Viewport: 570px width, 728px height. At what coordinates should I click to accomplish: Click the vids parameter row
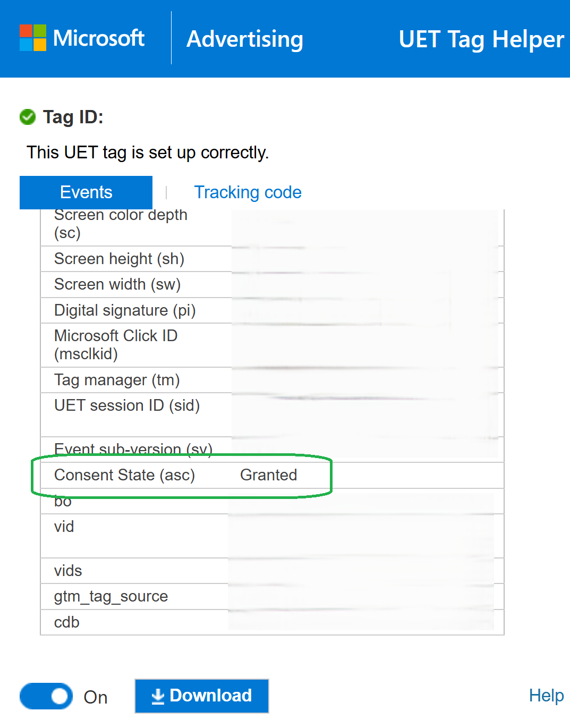(68, 571)
